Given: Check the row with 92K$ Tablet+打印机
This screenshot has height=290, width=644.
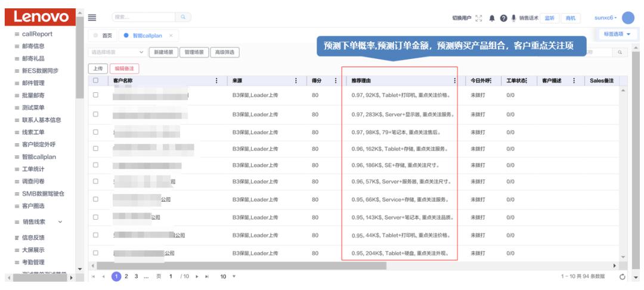Looking at the screenshot, I should [x=95, y=95].
